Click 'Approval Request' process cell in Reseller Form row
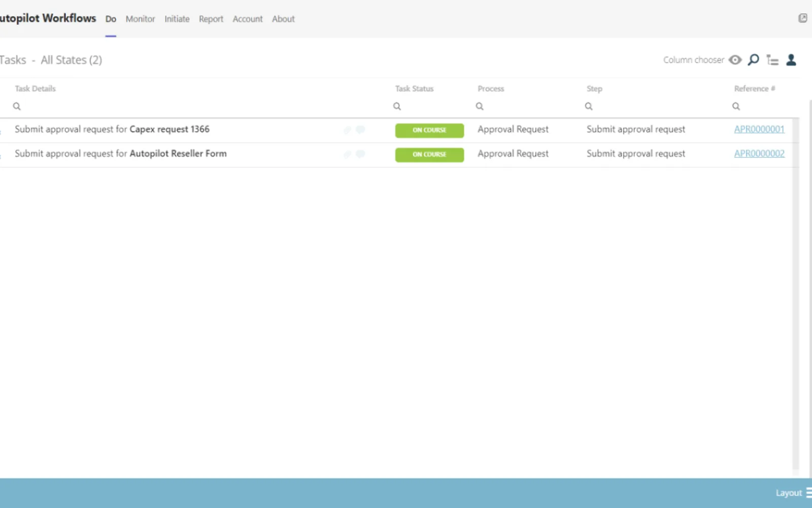The image size is (812, 508). point(513,153)
